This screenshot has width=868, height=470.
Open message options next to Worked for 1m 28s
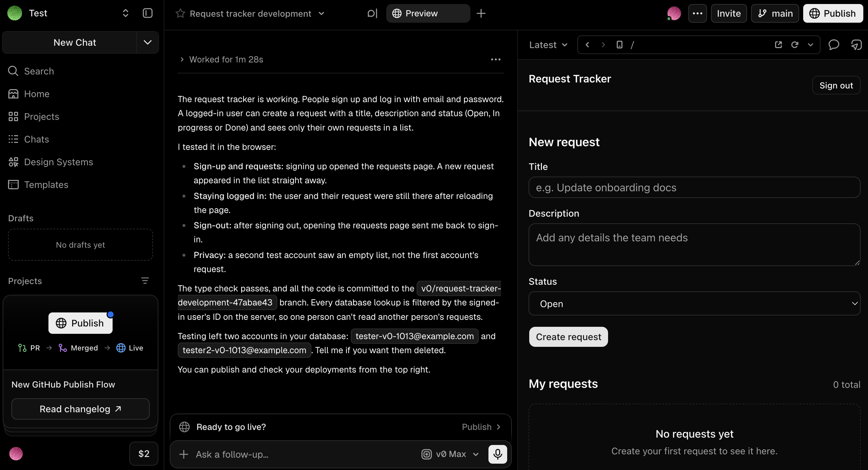495,60
